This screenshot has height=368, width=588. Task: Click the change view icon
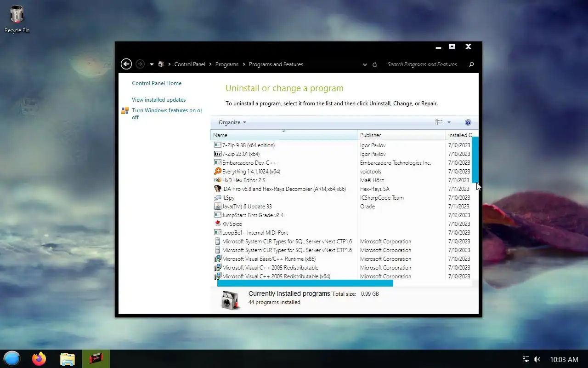(x=439, y=122)
